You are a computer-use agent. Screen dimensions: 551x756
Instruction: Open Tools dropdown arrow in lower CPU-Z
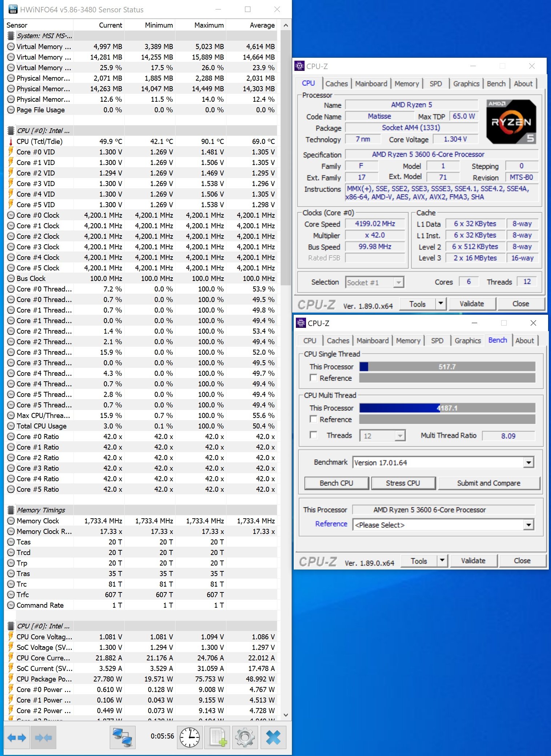(x=442, y=560)
